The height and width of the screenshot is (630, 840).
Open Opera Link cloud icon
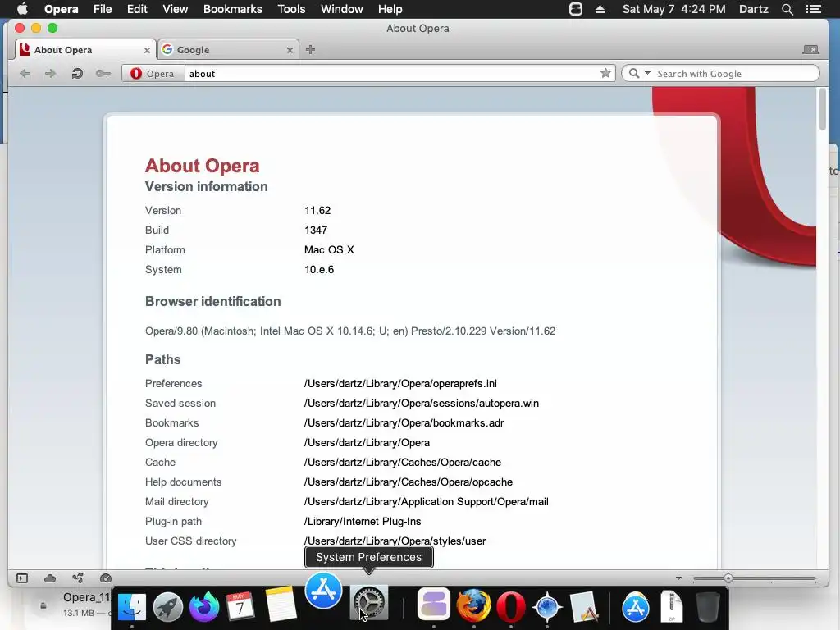(50, 578)
